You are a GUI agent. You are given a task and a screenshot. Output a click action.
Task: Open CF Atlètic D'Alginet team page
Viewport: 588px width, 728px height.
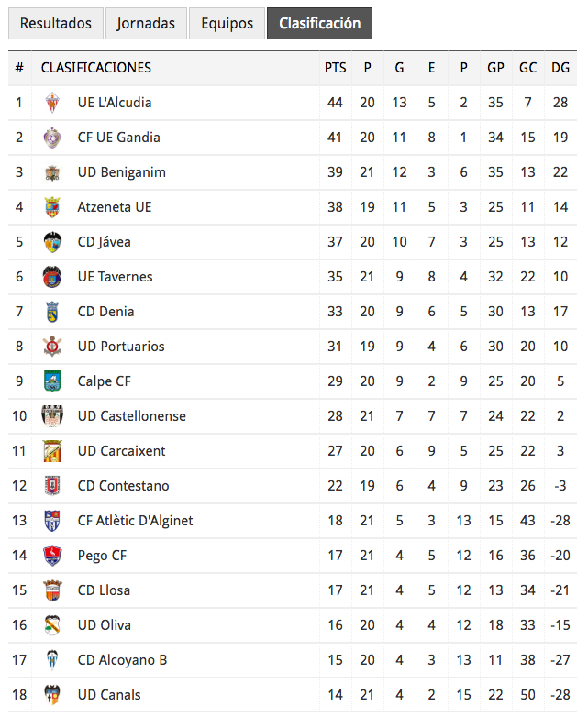click(135, 521)
